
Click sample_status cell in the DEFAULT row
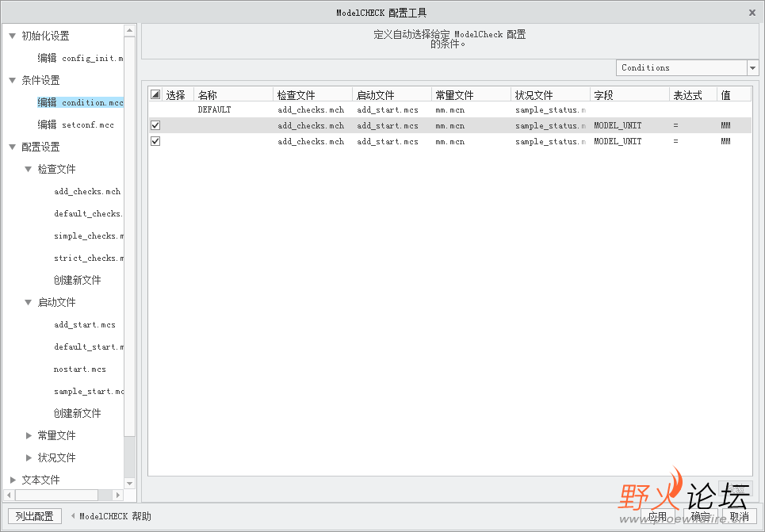pyautogui.click(x=550, y=110)
